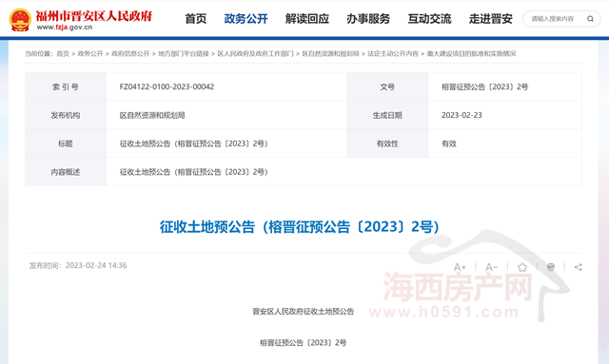The width and height of the screenshot is (609, 364).
Task: Click the national emblem logo
Action: (x=20, y=20)
